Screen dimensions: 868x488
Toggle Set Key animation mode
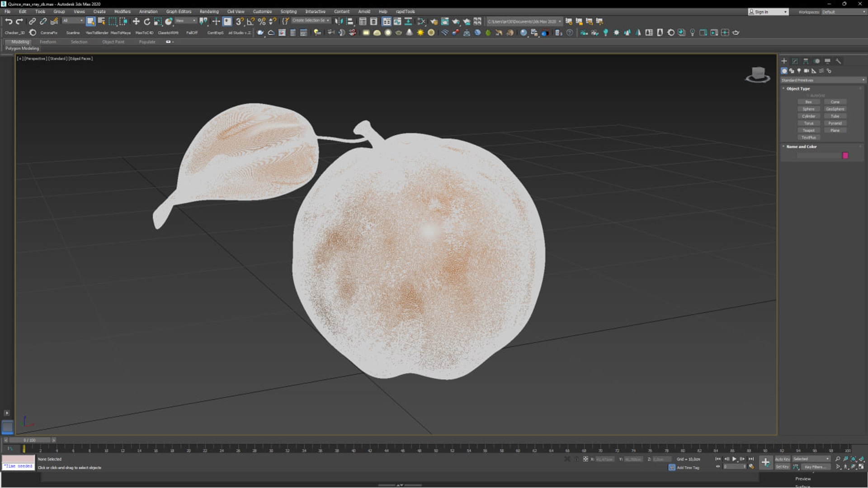coord(783,467)
